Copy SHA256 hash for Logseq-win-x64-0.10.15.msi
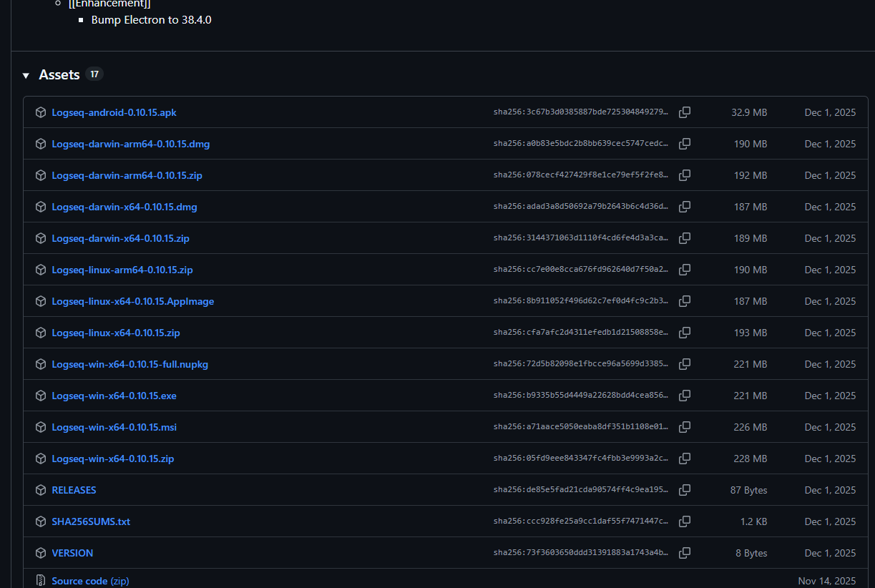875x588 pixels. point(685,427)
